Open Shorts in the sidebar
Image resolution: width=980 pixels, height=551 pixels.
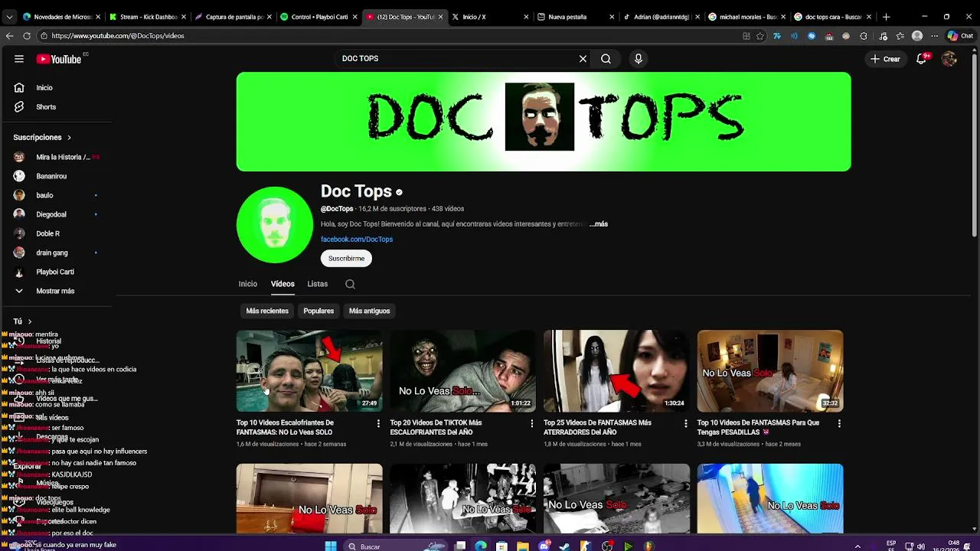click(x=46, y=107)
